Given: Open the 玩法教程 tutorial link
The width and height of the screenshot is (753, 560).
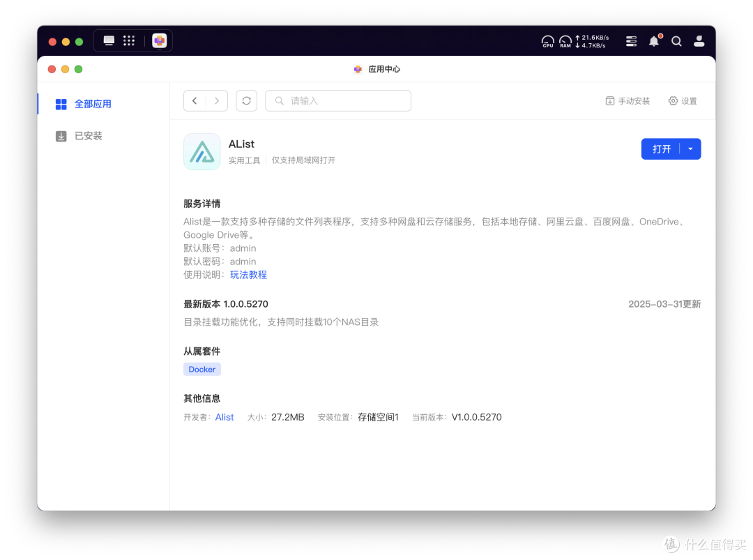Looking at the screenshot, I should pyautogui.click(x=248, y=275).
